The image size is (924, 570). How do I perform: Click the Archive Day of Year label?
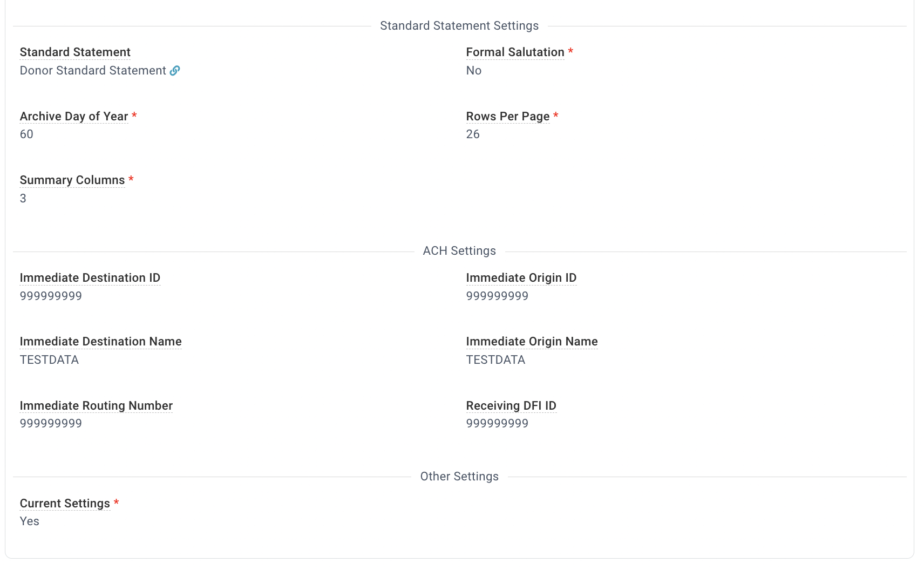point(74,117)
